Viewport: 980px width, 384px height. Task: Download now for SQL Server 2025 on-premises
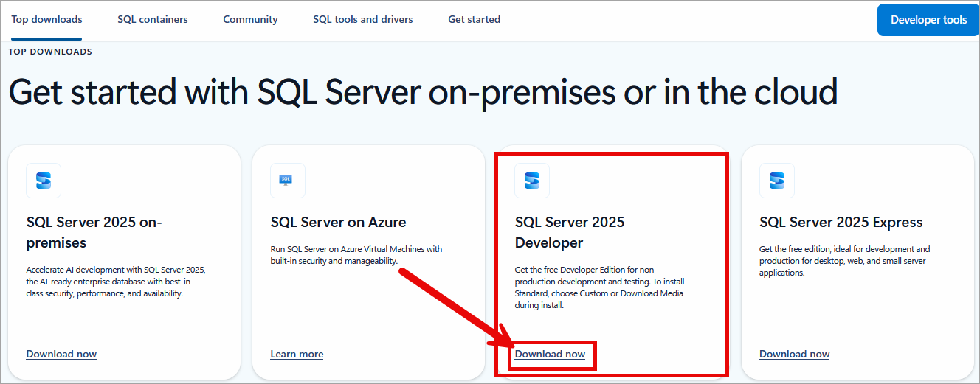[x=61, y=355]
